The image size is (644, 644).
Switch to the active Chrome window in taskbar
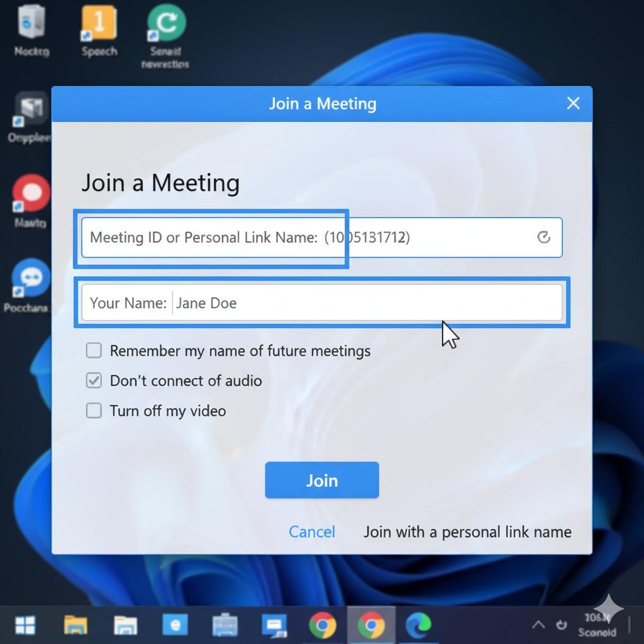371,625
